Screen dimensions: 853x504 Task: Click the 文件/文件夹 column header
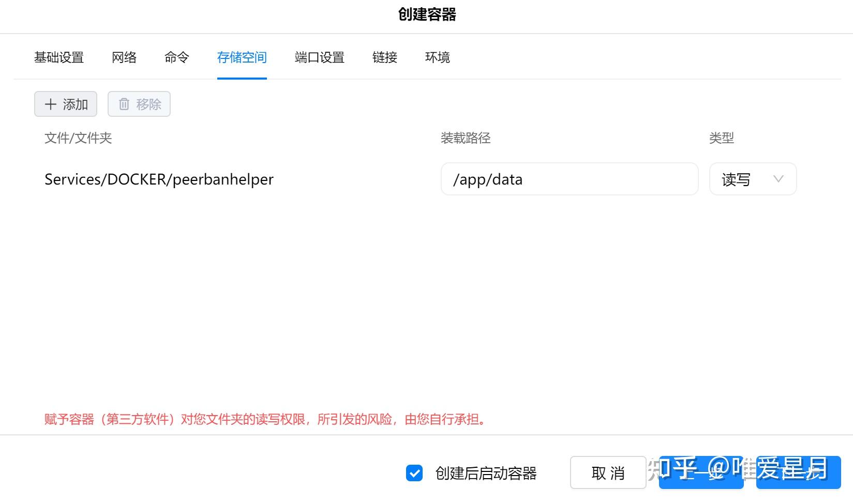78,138
